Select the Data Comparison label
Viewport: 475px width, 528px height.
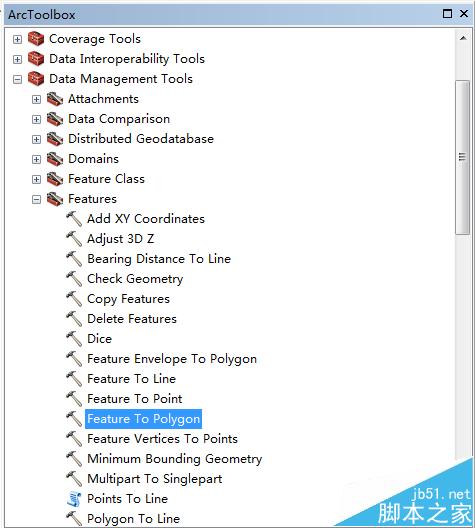119,119
